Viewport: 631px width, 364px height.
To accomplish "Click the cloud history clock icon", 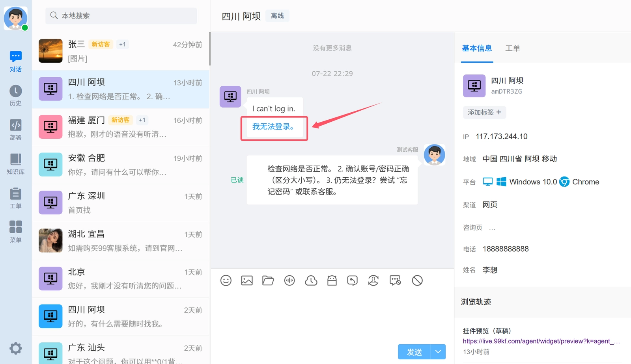I will [311, 280].
